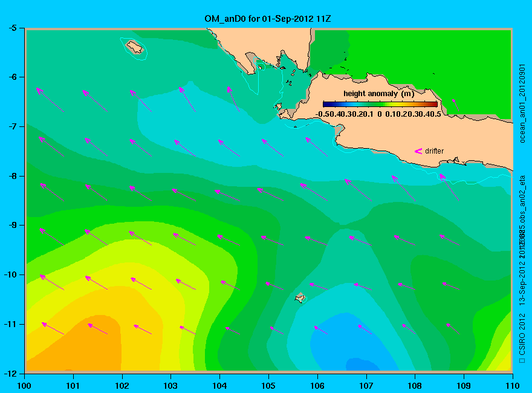Click the x-axis label "108"
This screenshot has width=532, height=393.
(415, 386)
